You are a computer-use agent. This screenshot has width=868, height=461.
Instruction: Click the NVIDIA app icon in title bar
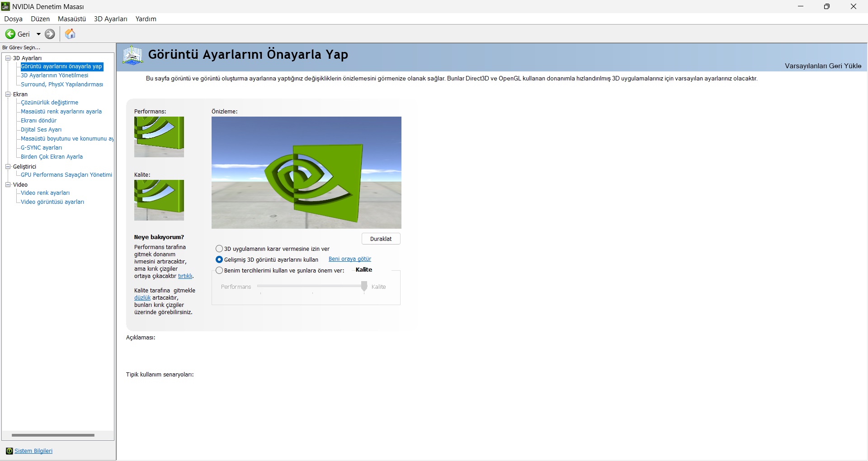click(x=5, y=6)
